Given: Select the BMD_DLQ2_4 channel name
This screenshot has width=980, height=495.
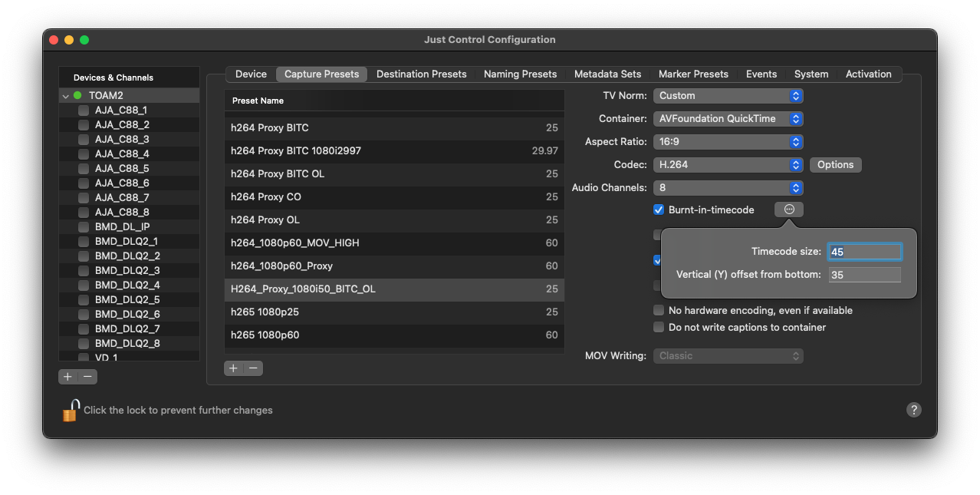Looking at the screenshot, I should tap(127, 285).
